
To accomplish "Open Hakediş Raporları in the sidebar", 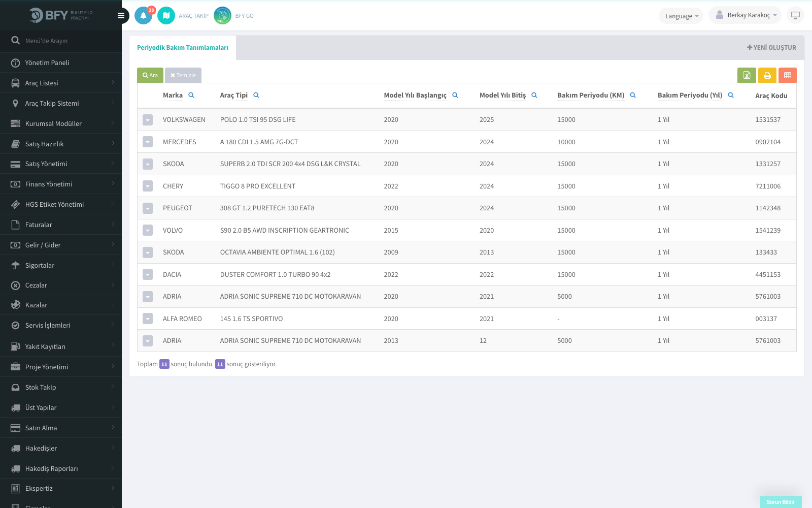I will click(61, 468).
